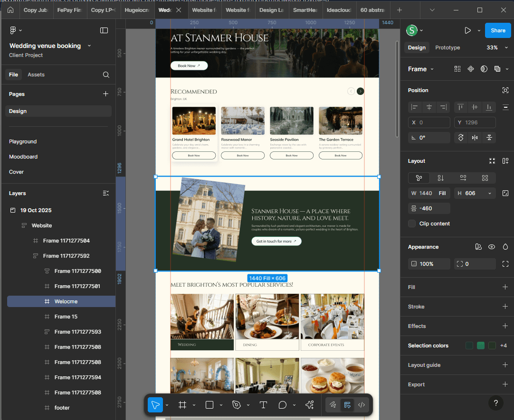Open the 33% zoom dropdown
The image size is (514, 420).
coord(495,47)
